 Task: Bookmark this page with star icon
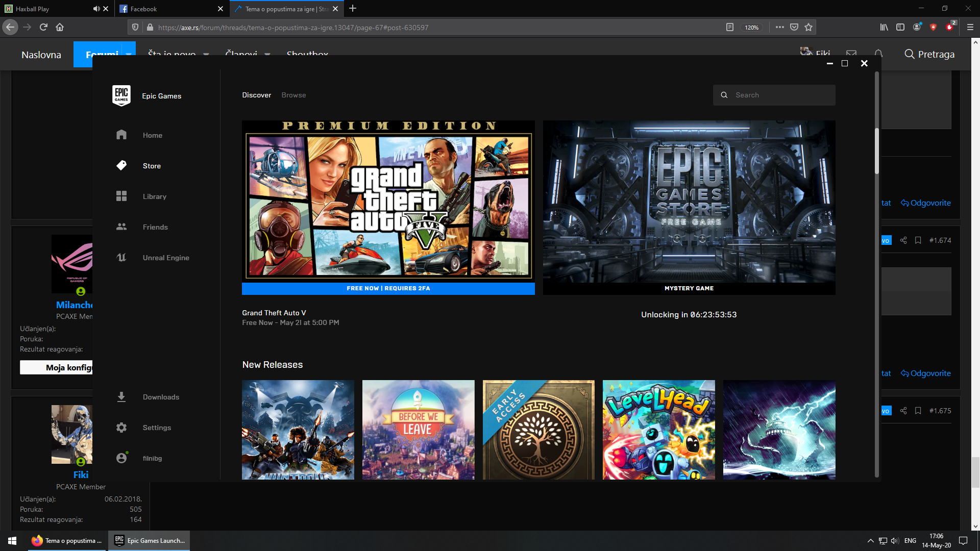pos(808,27)
